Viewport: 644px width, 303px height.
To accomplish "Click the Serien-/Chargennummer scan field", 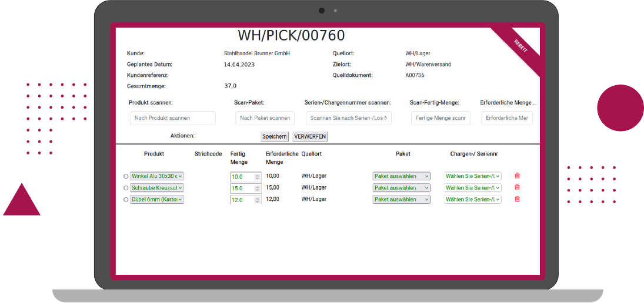I will point(348,118).
